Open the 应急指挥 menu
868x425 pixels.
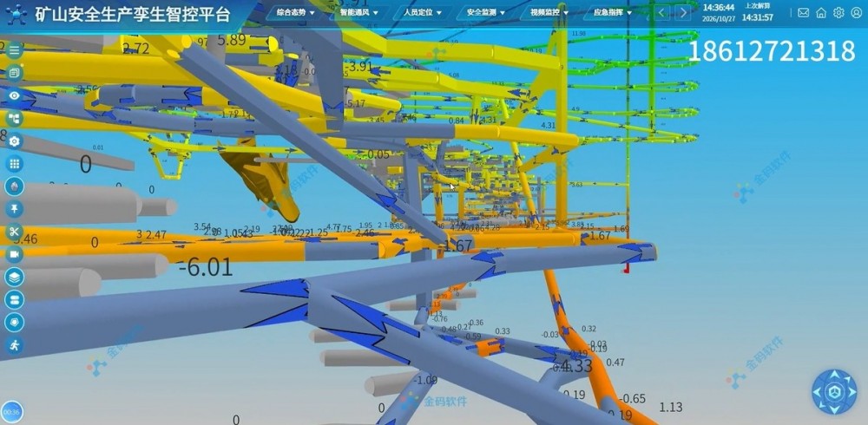click(x=613, y=12)
